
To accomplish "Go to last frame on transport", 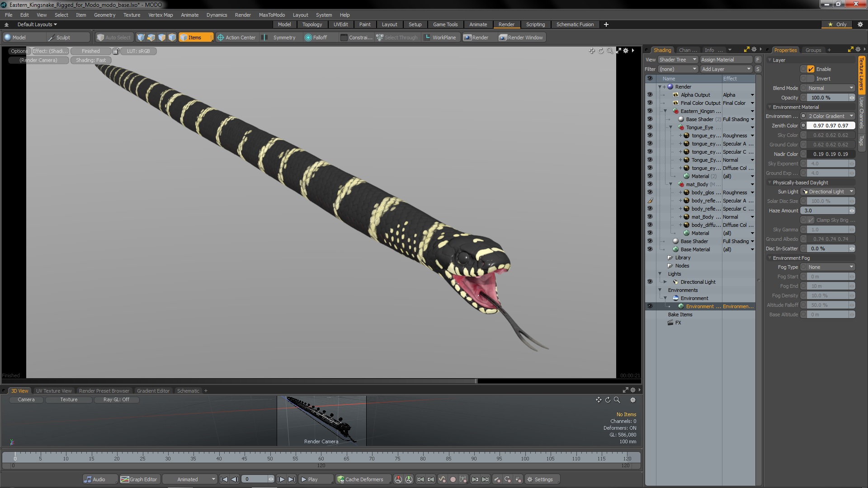I will coord(292,479).
